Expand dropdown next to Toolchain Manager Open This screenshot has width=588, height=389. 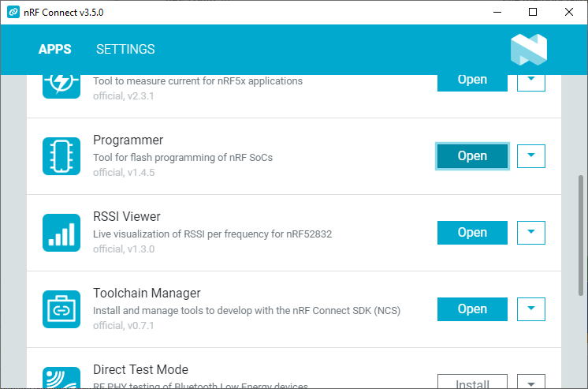tap(531, 309)
